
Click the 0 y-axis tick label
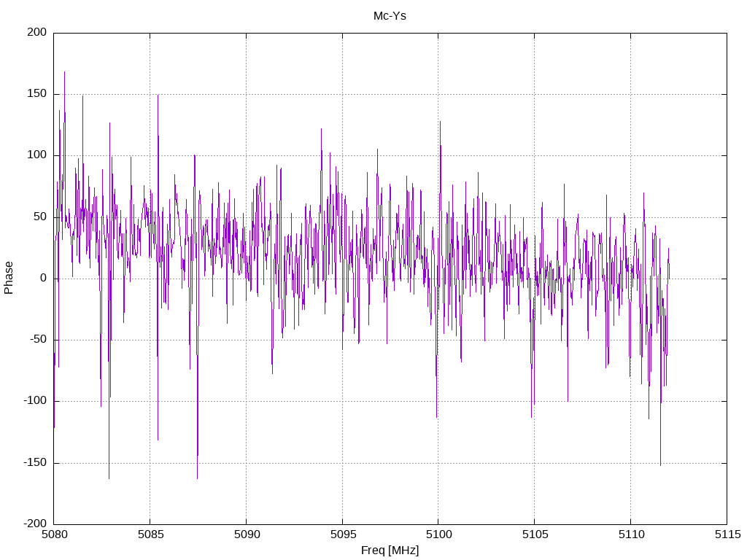click(43, 278)
